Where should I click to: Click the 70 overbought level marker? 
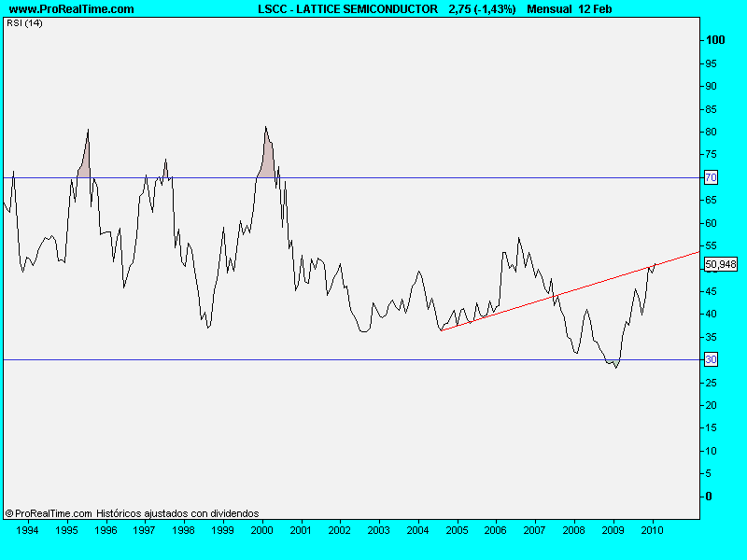[x=711, y=177]
